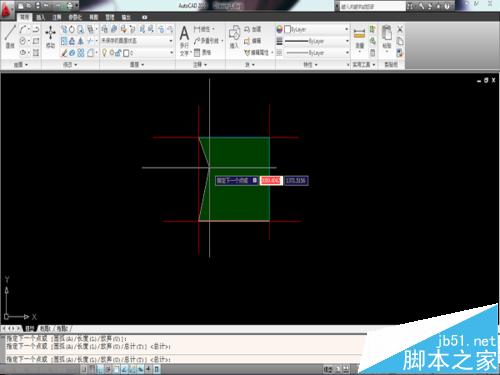The height and width of the screenshot is (375, 500).
Task: Select the Hatch tool in Draw panel
Action: click(36, 53)
